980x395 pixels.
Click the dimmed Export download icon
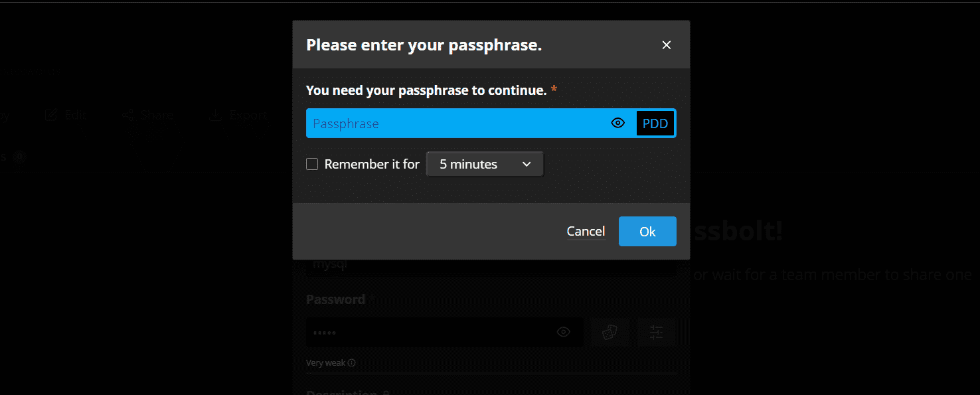click(215, 115)
